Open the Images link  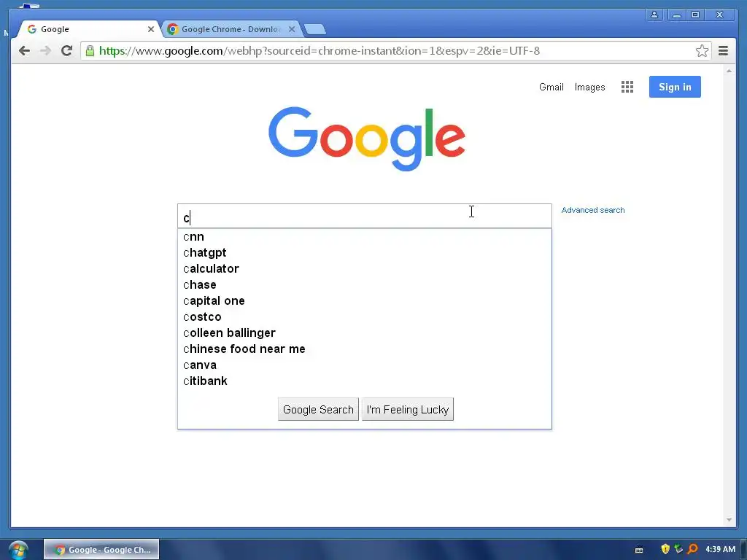[589, 87]
